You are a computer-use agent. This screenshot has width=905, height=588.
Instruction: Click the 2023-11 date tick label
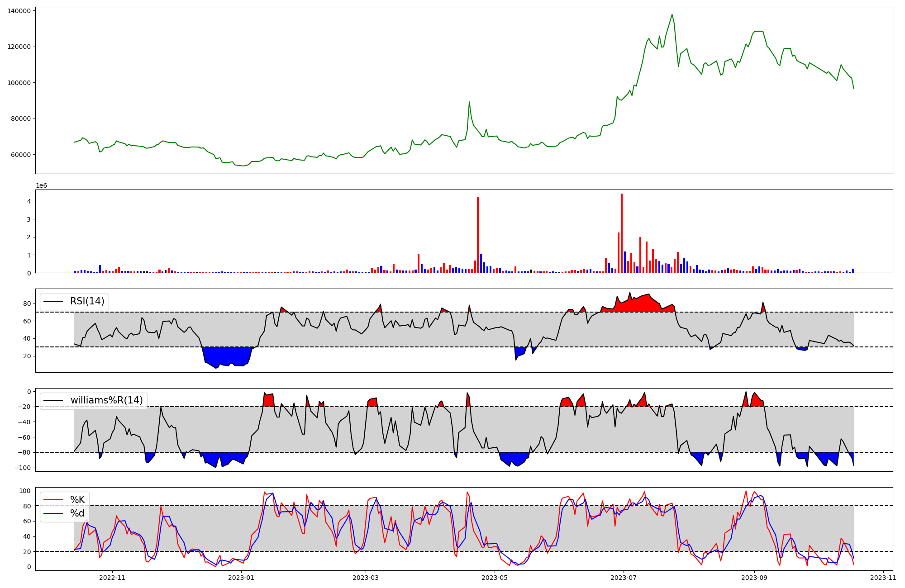pyautogui.click(x=883, y=578)
